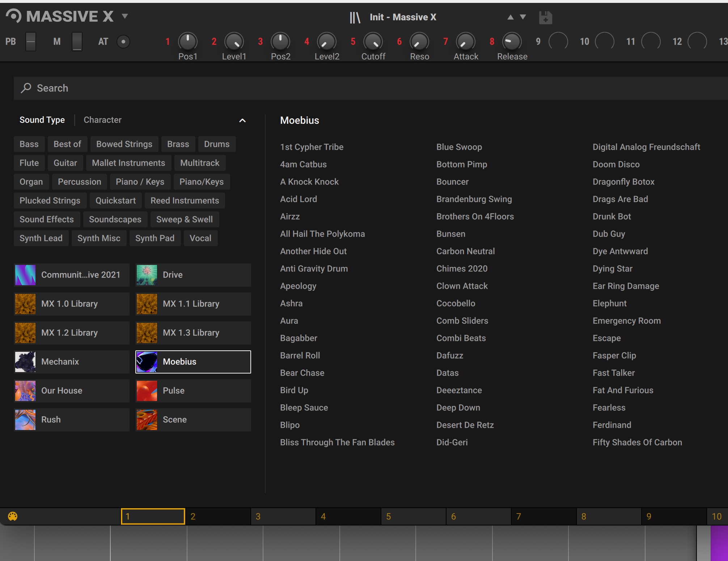Click the M modulation wheel slider
This screenshot has height=561, width=728.
click(77, 42)
